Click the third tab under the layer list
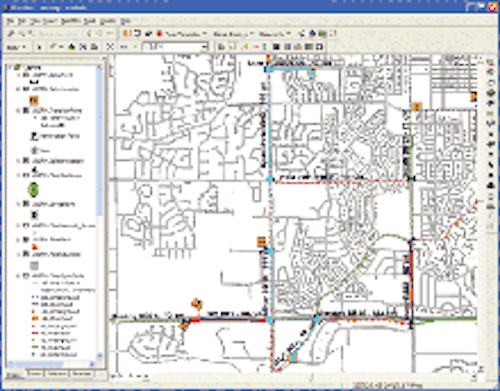The height and width of the screenshot is (391, 500). 56,374
